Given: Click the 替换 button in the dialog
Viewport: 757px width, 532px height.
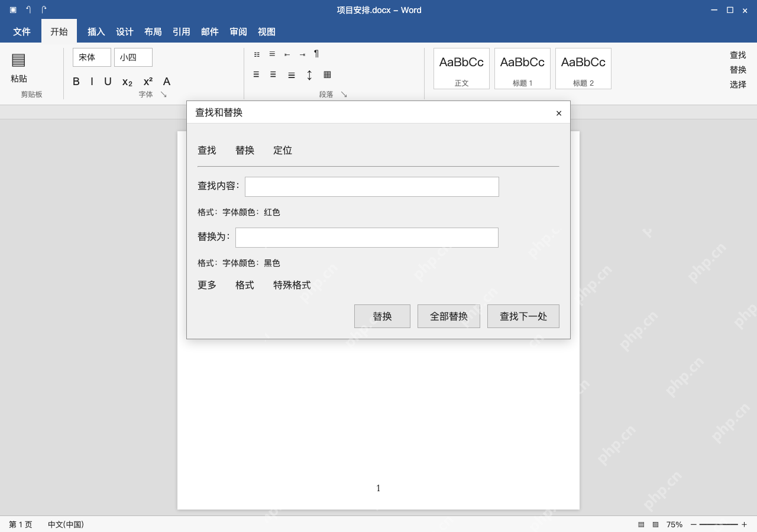Looking at the screenshot, I should (382, 316).
